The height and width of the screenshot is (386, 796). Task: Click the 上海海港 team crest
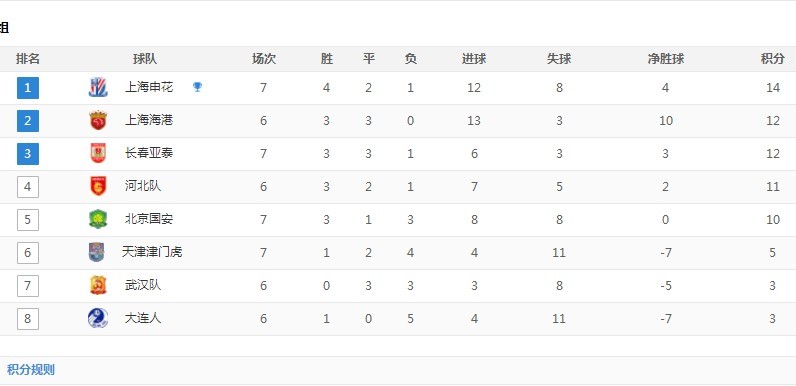[x=98, y=120]
